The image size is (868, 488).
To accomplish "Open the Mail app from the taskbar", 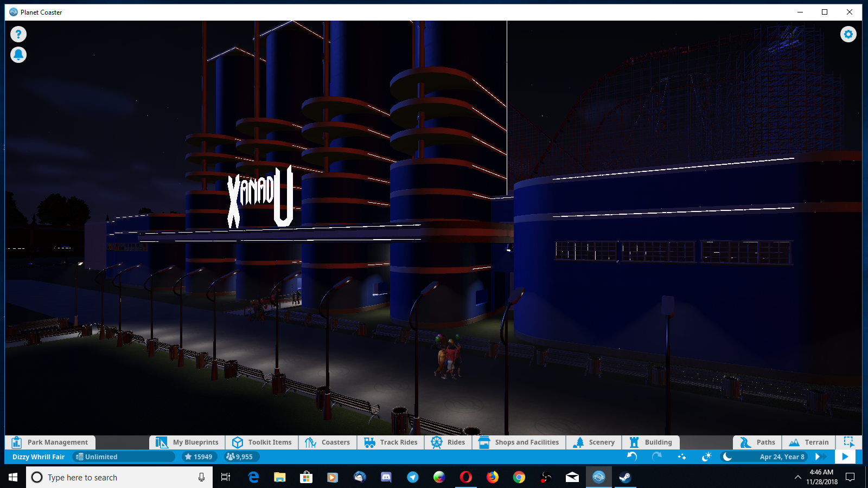I will 572,477.
